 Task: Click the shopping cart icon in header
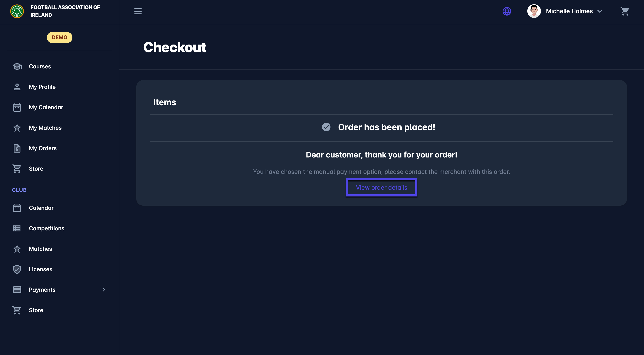point(624,11)
